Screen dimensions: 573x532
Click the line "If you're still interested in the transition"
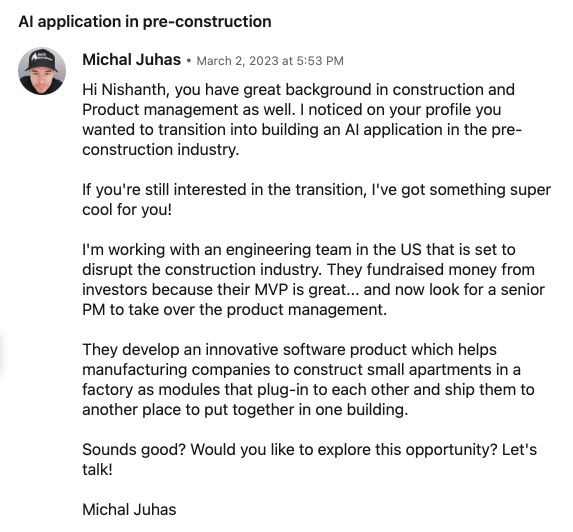tap(316, 190)
